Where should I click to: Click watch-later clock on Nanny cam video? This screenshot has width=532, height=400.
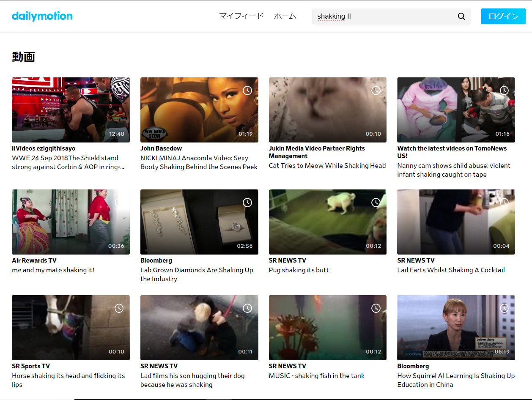[x=504, y=90]
